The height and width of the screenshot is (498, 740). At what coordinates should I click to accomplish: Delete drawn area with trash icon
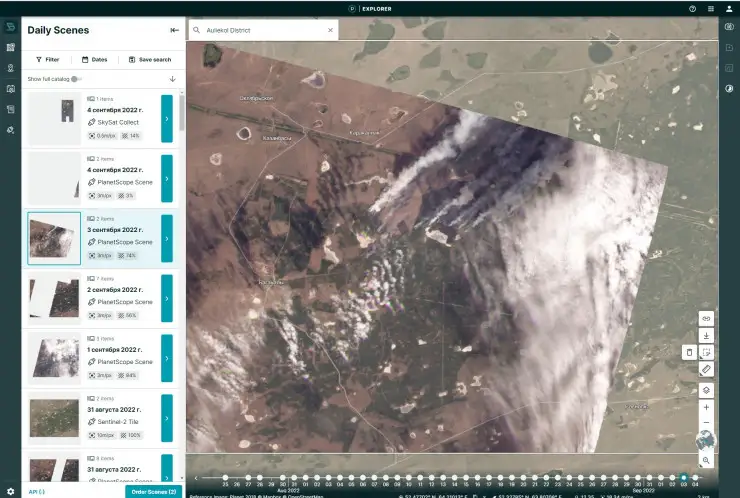point(688,352)
